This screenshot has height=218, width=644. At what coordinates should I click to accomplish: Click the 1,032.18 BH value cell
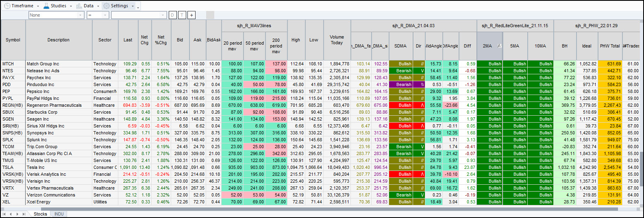(565, 167)
